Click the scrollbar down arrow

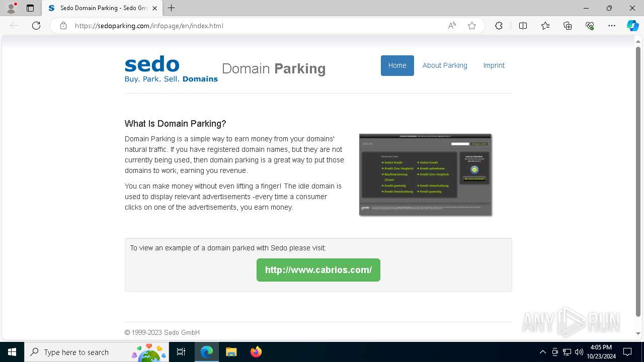[x=638, y=333]
